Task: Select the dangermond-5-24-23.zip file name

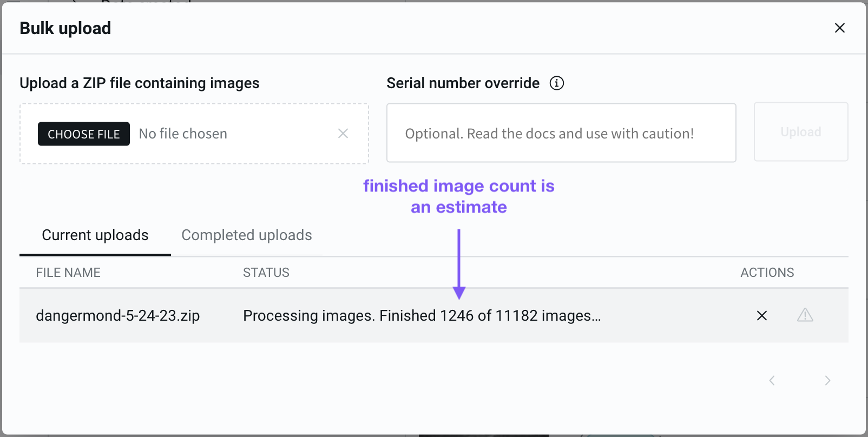Action: coord(118,316)
